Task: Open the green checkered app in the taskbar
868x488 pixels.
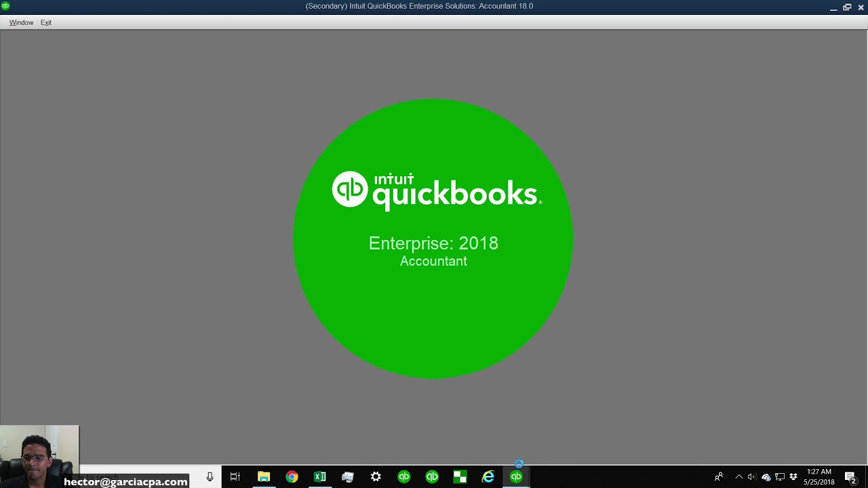Action: 460,477
